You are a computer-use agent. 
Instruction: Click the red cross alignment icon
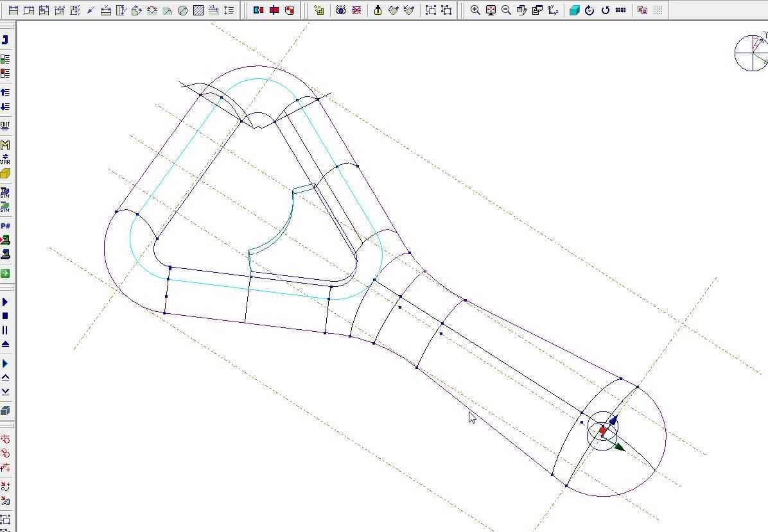pos(274,10)
